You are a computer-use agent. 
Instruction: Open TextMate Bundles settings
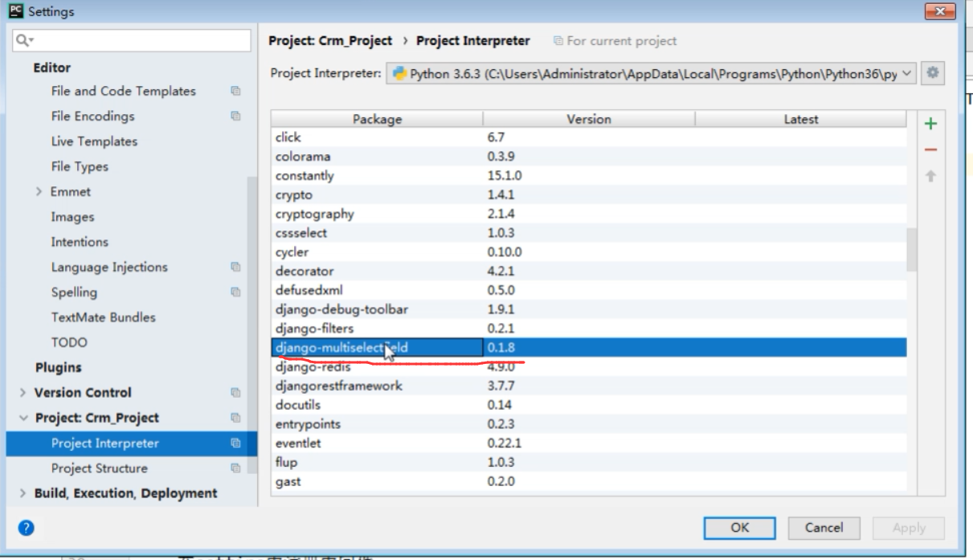click(x=104, y=317)
